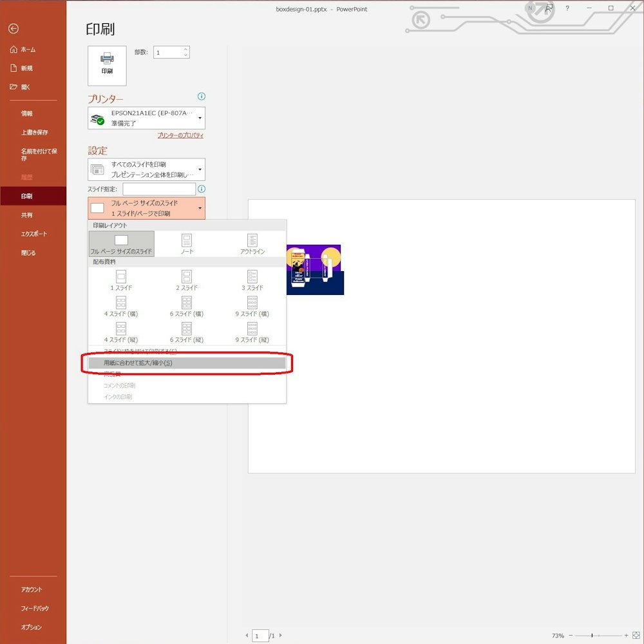
Task: Select 9 slides vertical handout layout
Action: 252,332
